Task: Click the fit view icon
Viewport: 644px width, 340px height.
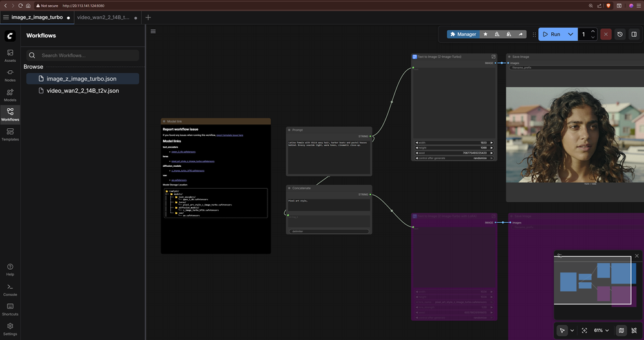Action: pos(585,330)
